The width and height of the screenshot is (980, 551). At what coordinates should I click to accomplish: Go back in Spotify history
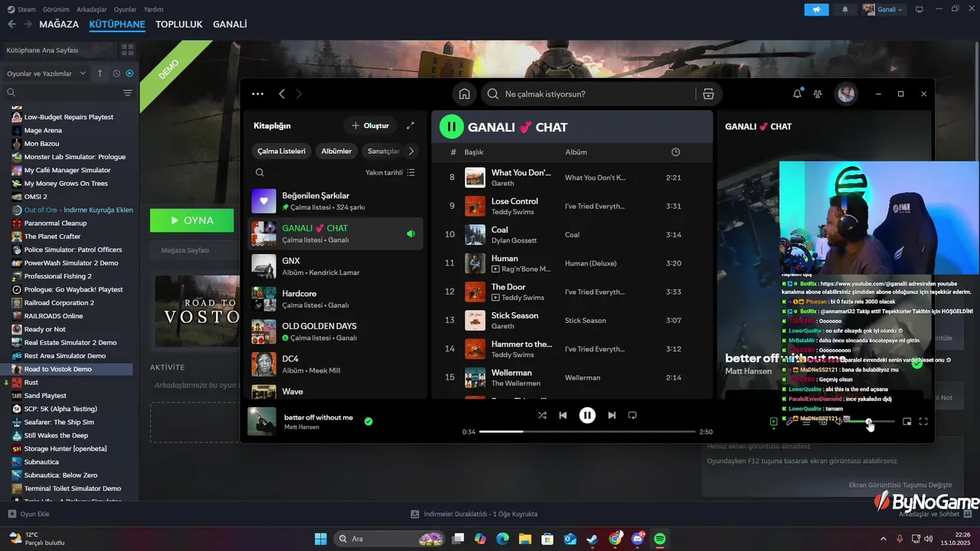[282, 94]
